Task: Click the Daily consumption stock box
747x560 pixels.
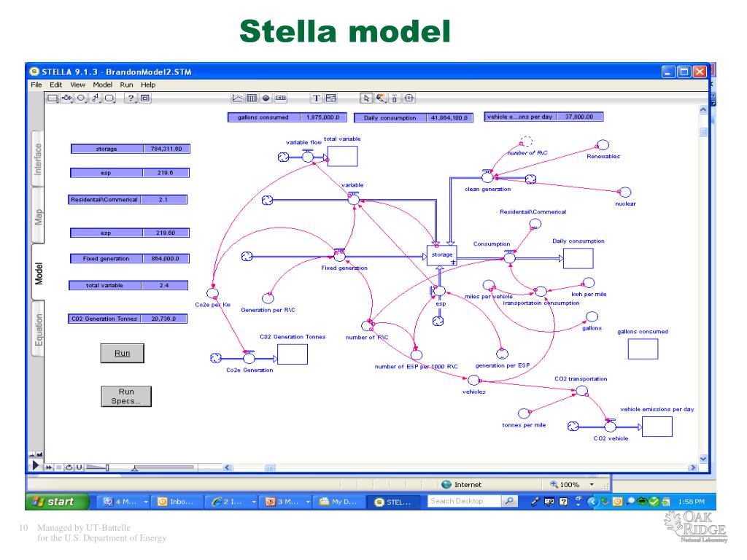Action: (x=578, y=259)
